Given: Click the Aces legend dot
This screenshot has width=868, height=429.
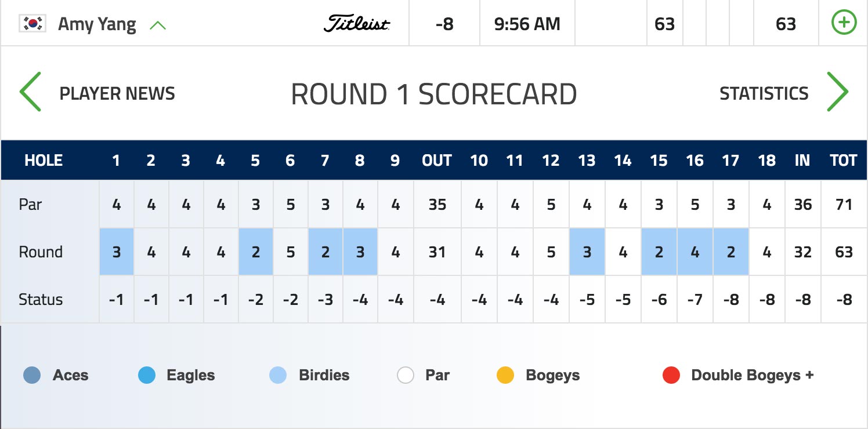Looking at the screenshot, I should [x=32, y=375].
